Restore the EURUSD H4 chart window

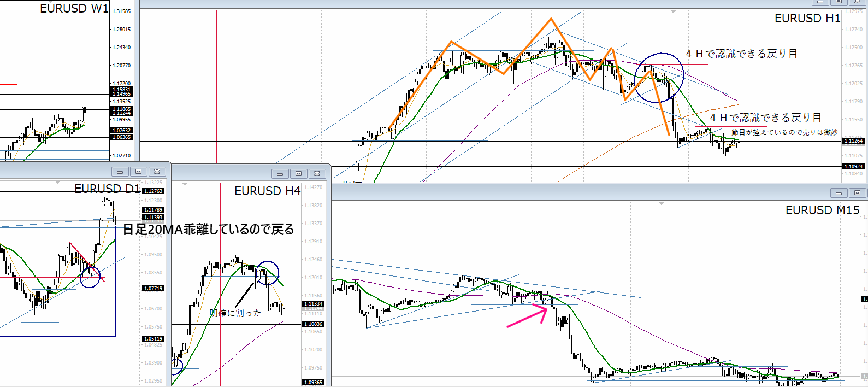pyautogui.click(x=299, y=174)
